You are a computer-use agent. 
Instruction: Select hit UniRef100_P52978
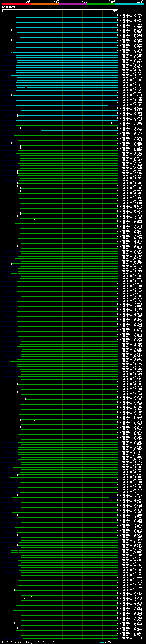131,334
